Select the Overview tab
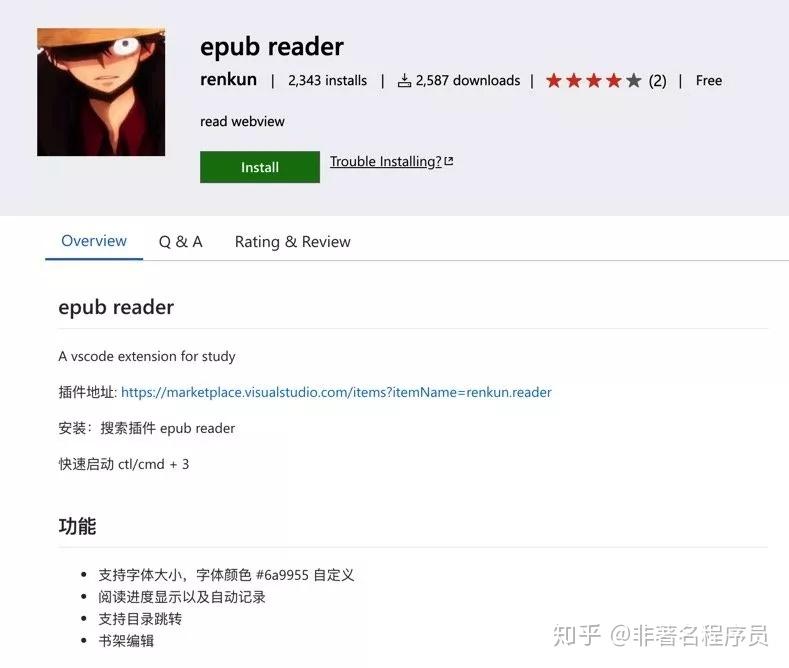This screenshot has height=668, width=789. (94, 241)
